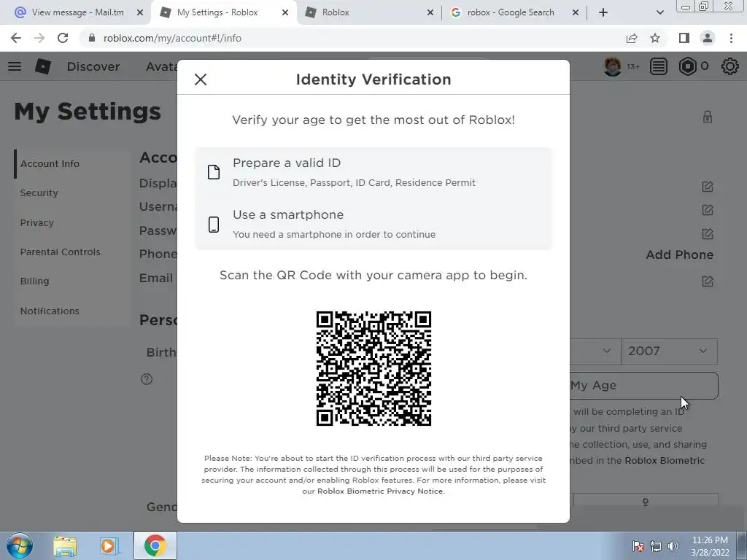Open the birthday dropdown left of year
This screenshot has height=560, width=747.
click(595, 351)
